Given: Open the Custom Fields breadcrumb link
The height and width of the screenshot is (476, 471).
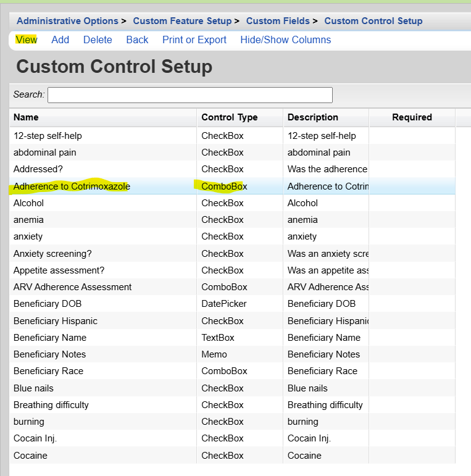Looking at the screenshot, I should coord(278,21).
